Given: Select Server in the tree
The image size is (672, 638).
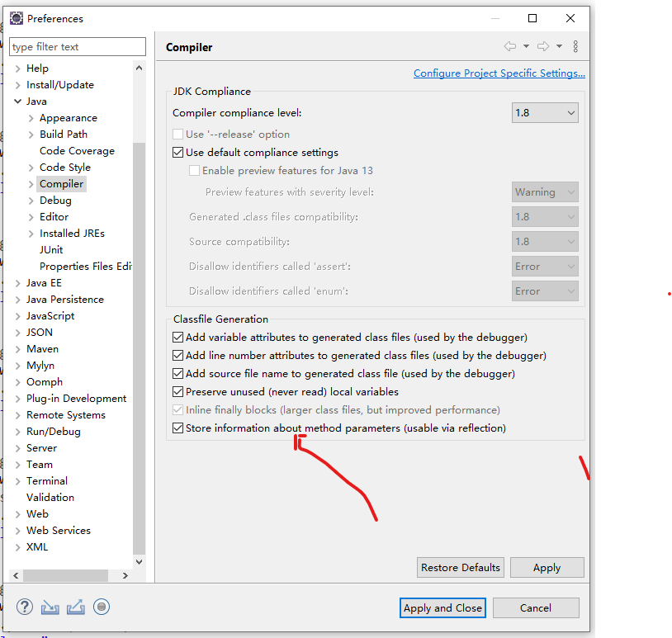Looking at the screenshot, I should 41,448.
